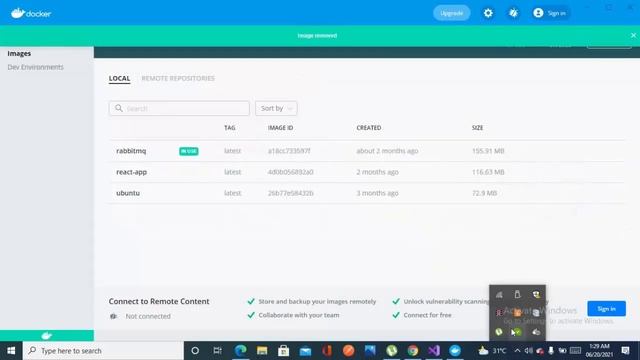The image size is (640, 360).
Task: Click the Upgrade button
Action: tap(451, 13)
